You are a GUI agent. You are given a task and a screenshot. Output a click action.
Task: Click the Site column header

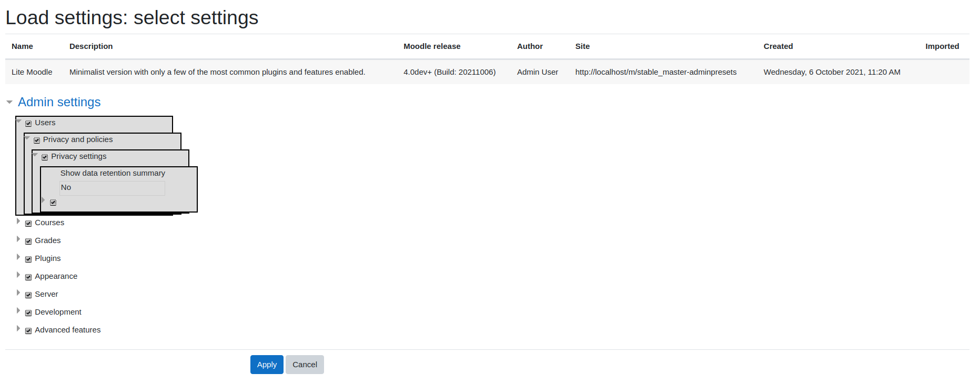click(x=582, y=46)
